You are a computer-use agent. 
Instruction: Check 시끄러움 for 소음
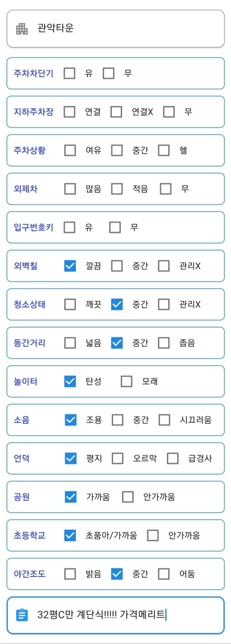coord(164,420)
